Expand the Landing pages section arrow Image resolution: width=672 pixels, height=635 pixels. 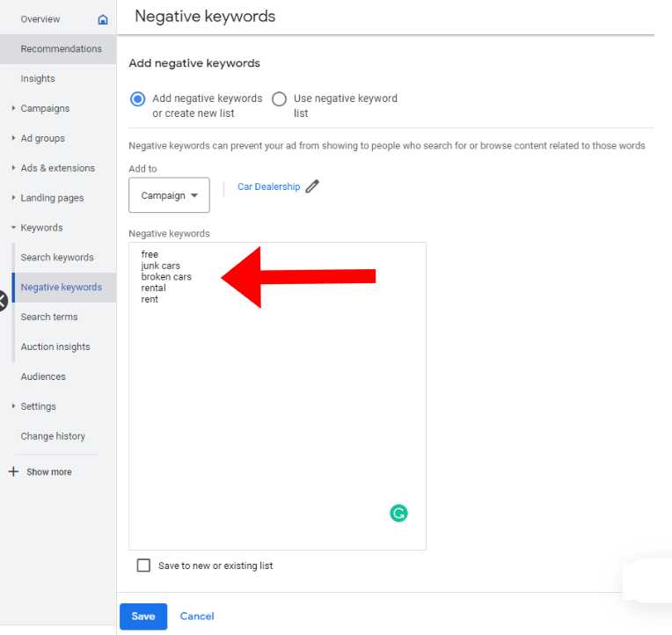13,198
